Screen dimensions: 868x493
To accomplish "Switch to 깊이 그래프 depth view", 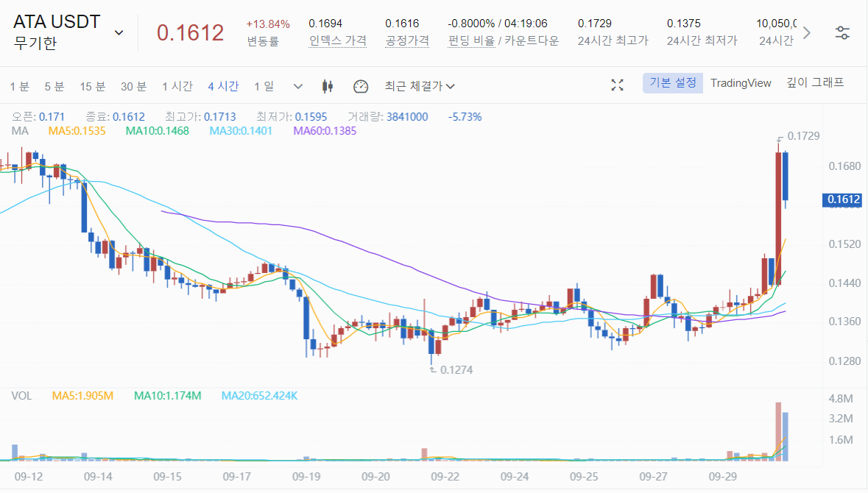I will coord(815,83).
